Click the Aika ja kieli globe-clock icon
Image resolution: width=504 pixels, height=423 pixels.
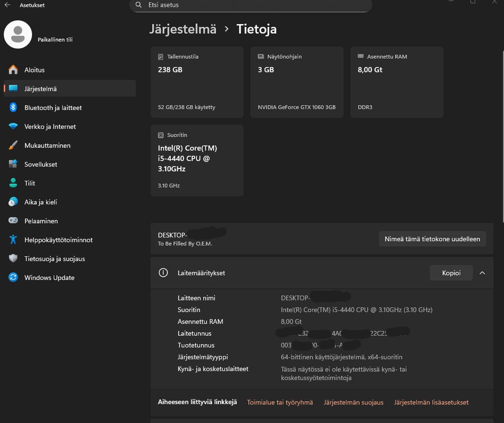[14, 202]
